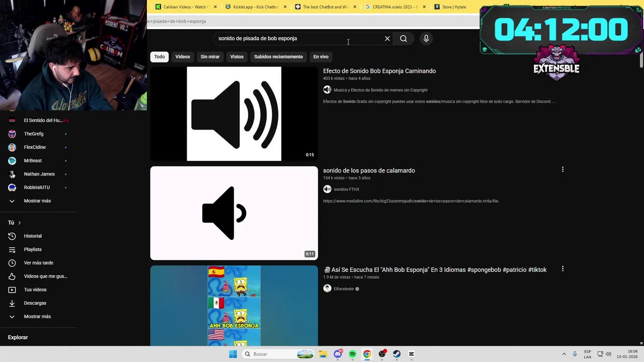Switch to CREATINA scielo 2023 tab

(395, 7)
